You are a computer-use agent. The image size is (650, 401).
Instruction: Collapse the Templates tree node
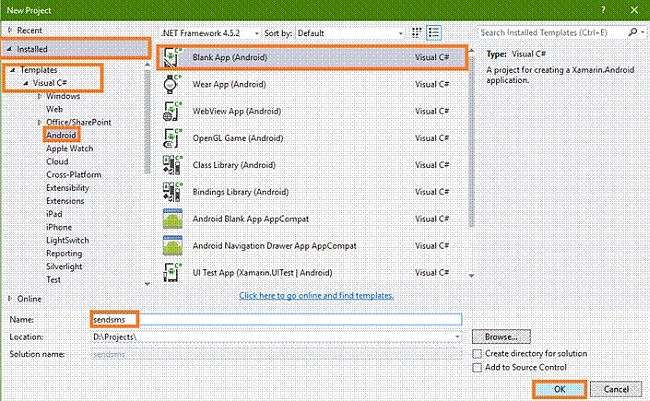point(13,70)
